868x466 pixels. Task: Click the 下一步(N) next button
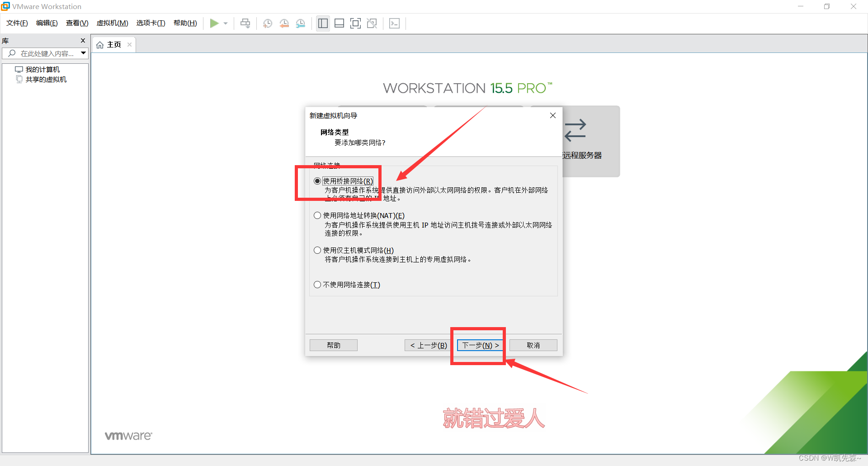tap(481, 345)
